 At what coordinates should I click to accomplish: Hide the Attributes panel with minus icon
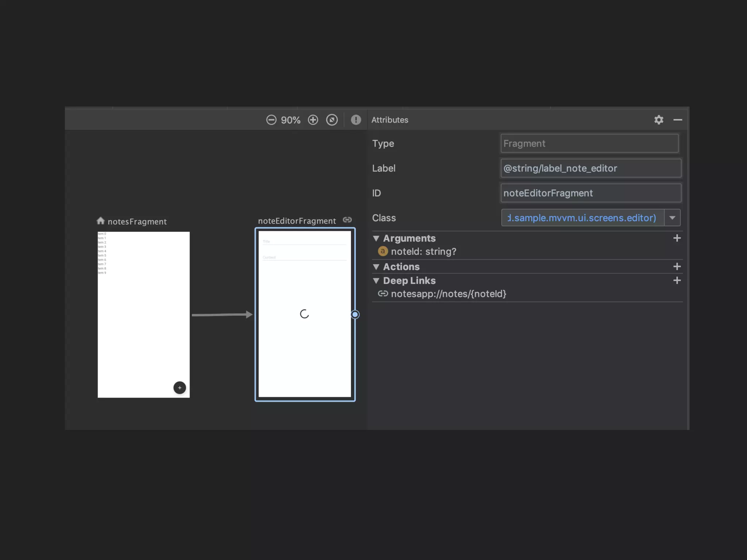pos(678,120)
